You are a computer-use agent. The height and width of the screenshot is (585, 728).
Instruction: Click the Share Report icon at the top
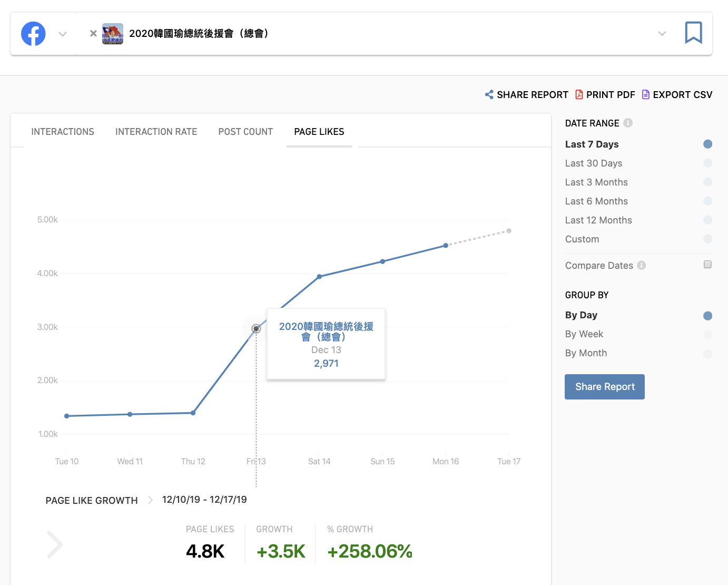click(489, 95)
